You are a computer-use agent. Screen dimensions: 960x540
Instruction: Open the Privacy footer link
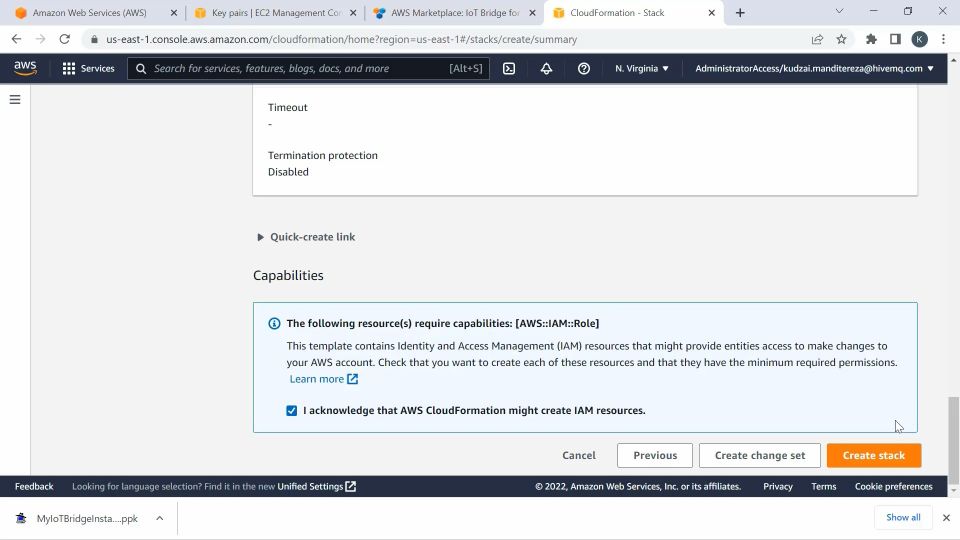click(778, 486)
